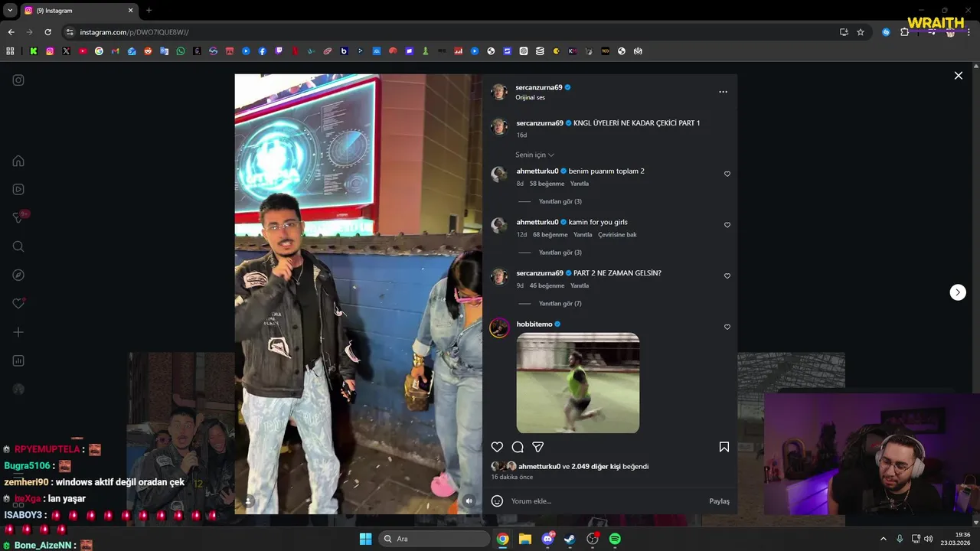Share the post with paper-plane icon
This screenshot has height=551, width=980.
[x=538, y=447]
